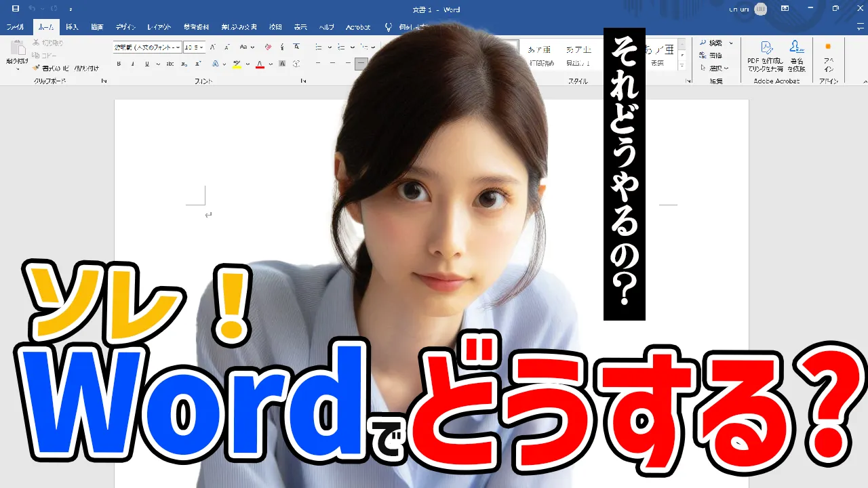The height and width of the screenshot is (488, 868).
Task: Click the Find (検索) button
Action: [715, 43]
